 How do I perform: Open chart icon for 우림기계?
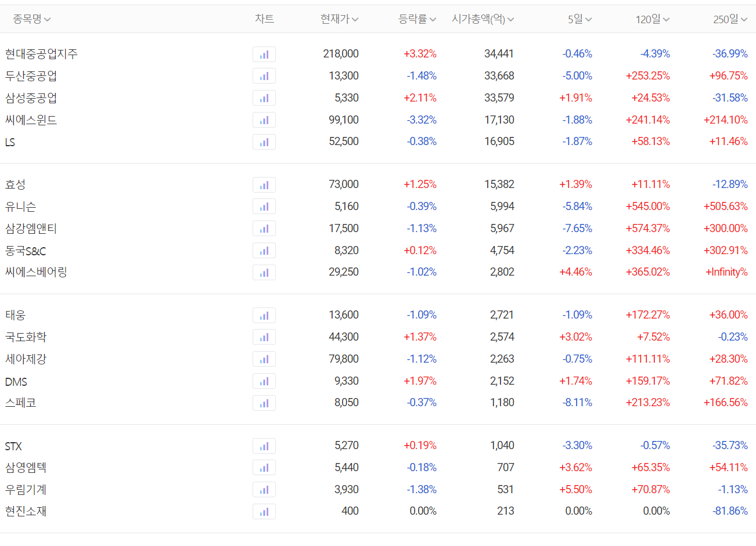coord(264,490)
